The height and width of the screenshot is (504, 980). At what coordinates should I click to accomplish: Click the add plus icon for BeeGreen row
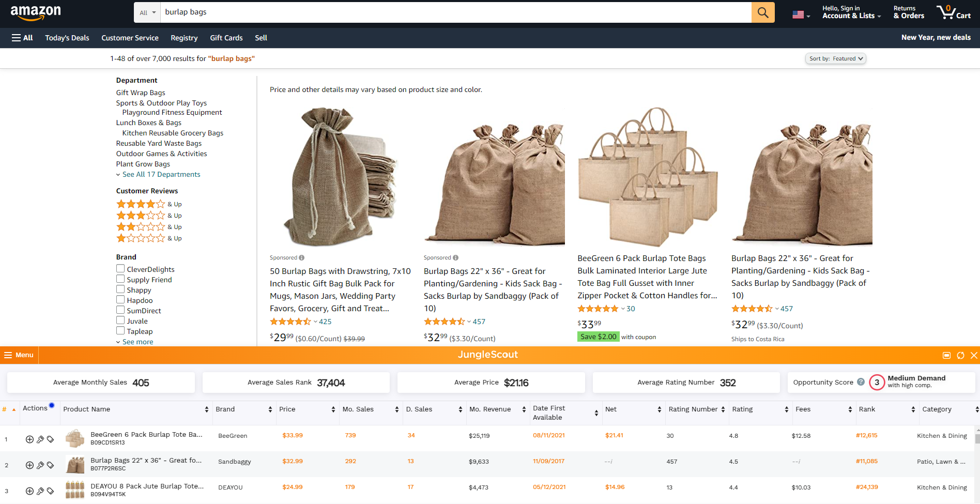[29, 439]
